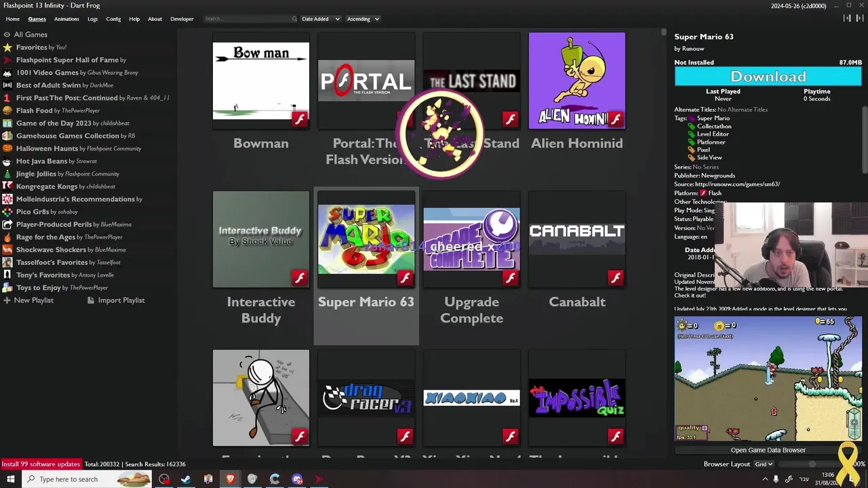The image size is (868, 488).
Task: Select the Xiao Xiao thumbnail
Action: [472, 398]
